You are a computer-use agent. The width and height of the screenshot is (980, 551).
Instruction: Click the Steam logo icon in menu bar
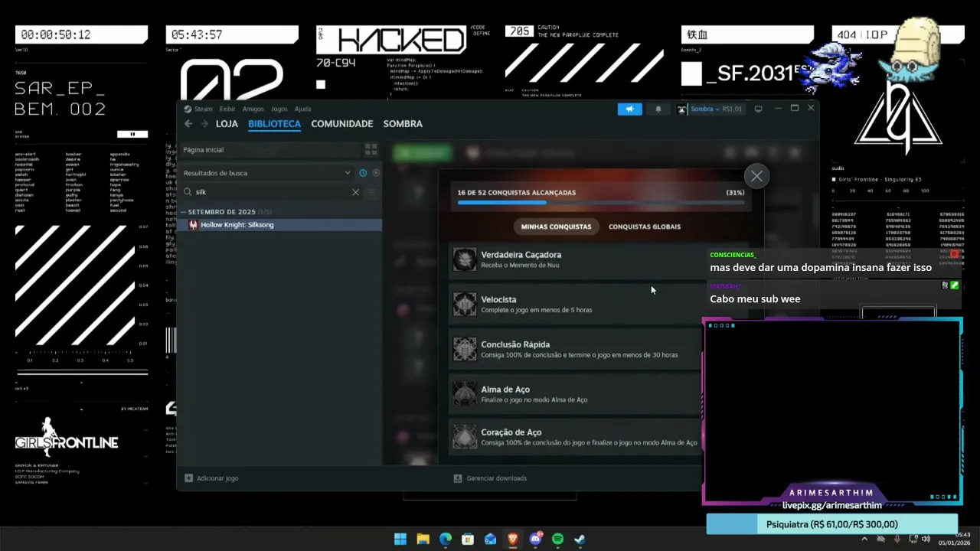click(x=188, y=109)
